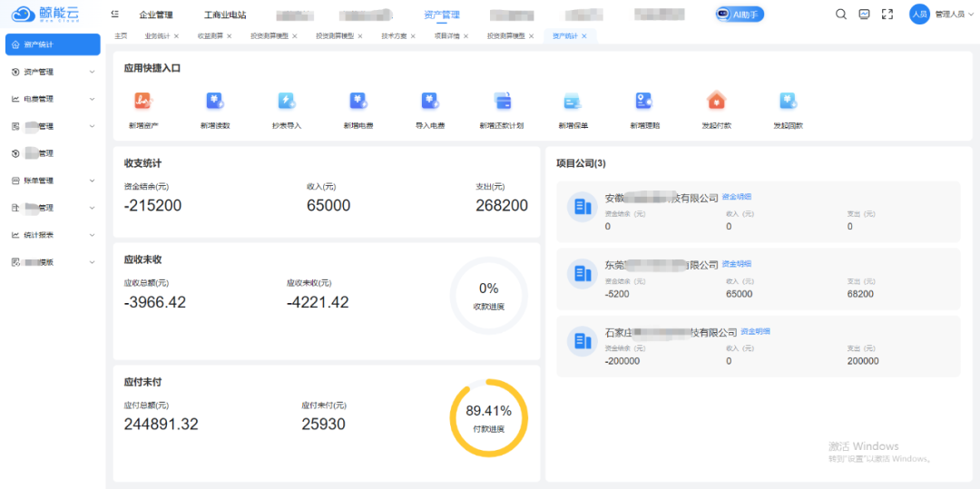The height and width of the screenshot is (489, 980).
Task: Switch to the 收益测算 tab
Action: tap(210, 36)
